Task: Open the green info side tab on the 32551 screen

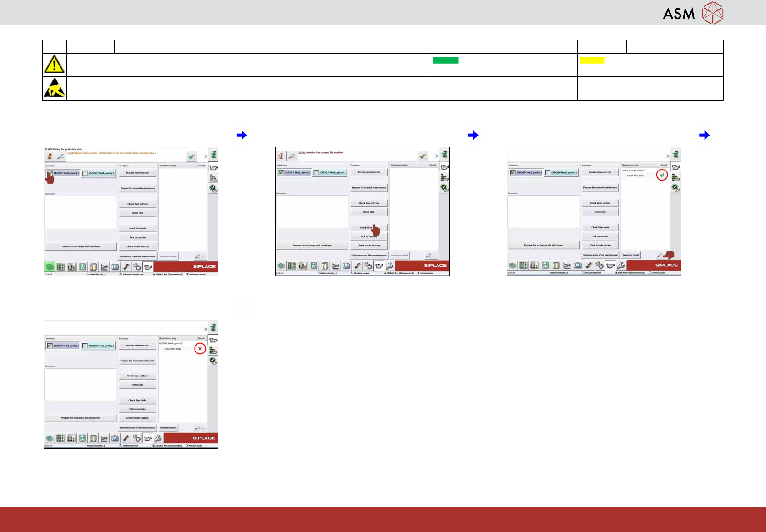Action: click(445, 155)
